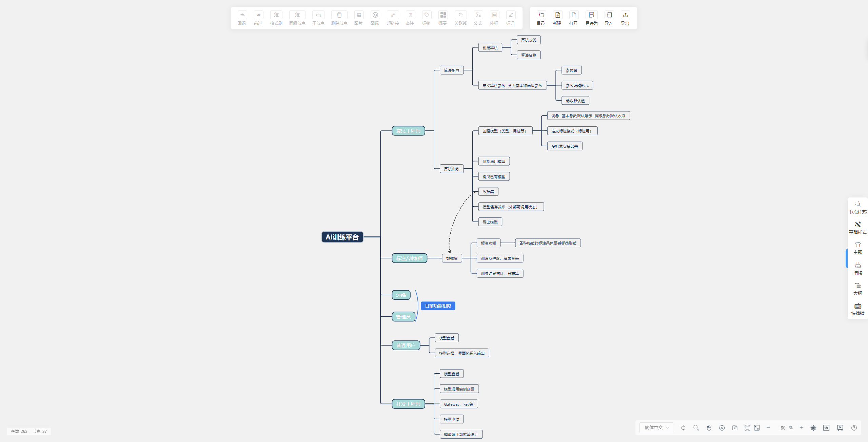Insert an image using 图片
The width and height of the screenshot is (868, 442).
[359, 15]
